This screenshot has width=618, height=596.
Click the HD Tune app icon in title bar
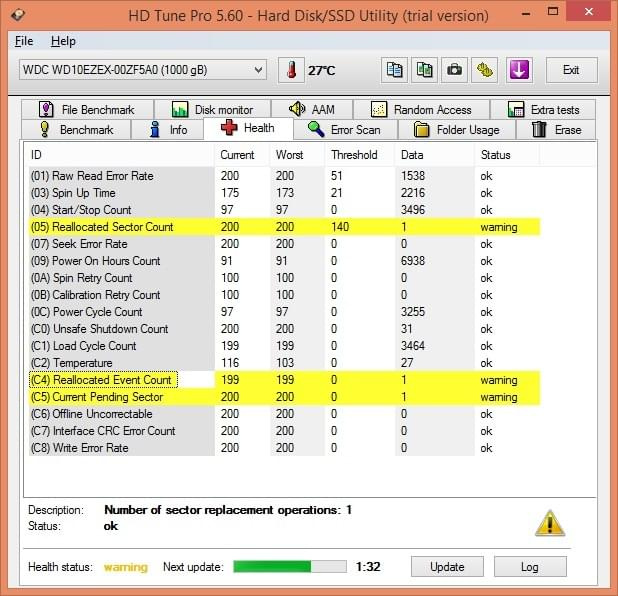[17, 15]
